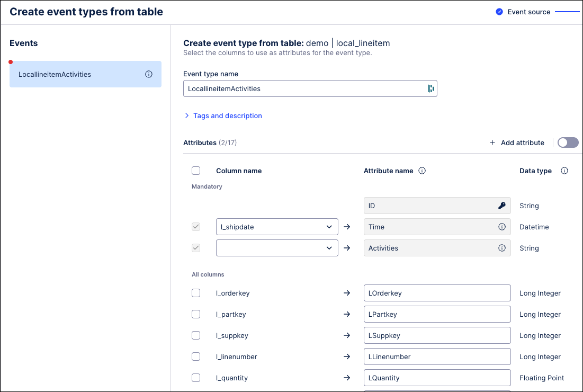
Task: Click the arrow icon next to l_shipdate row
Action: click(x=347, y=227)
